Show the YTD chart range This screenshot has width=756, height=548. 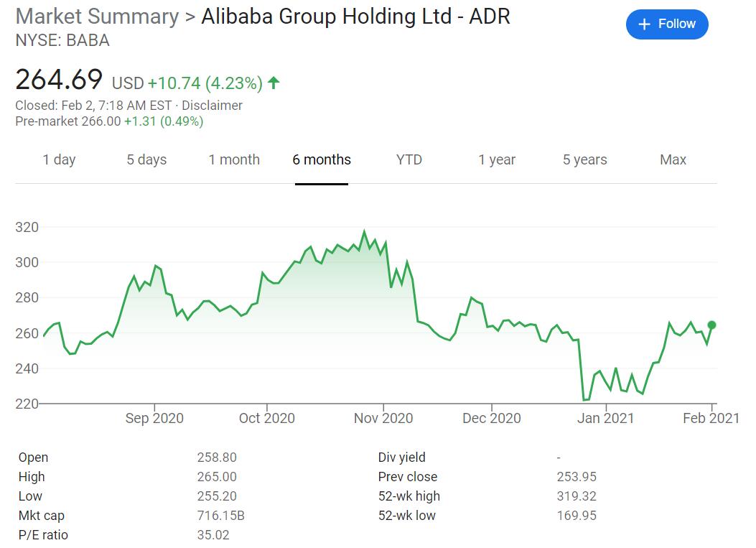coord(409,159)
